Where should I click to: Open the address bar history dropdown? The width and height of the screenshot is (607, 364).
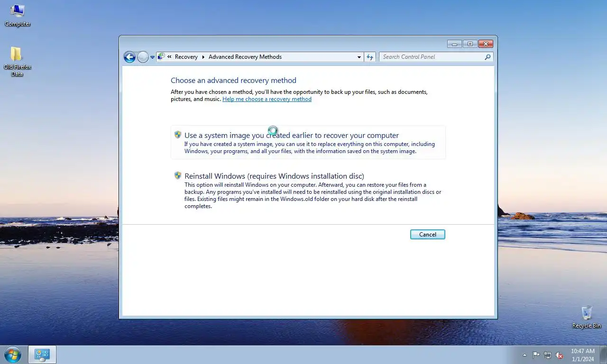(x=359, y=57)
